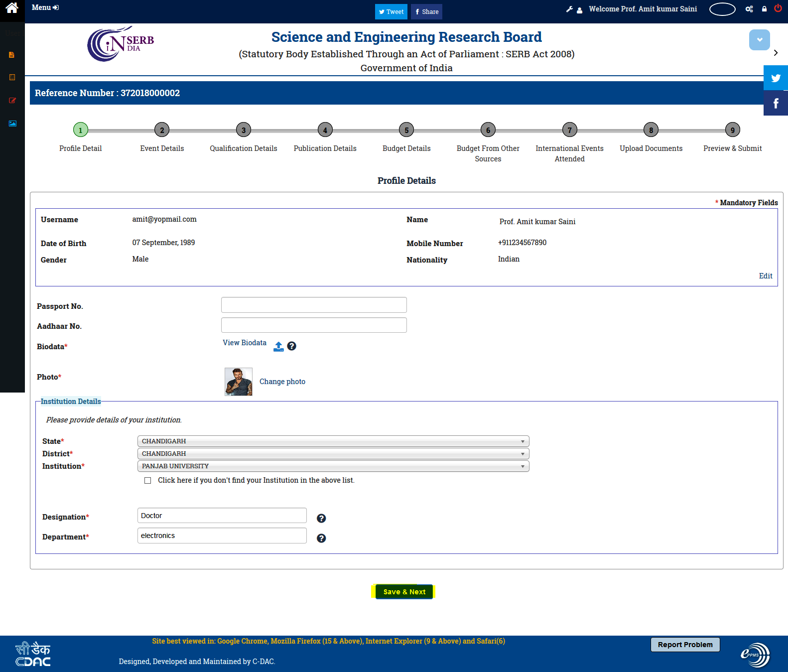The image size is (788, 672).
Task: Click into the Passport No. field
Action: pos(314,305)
